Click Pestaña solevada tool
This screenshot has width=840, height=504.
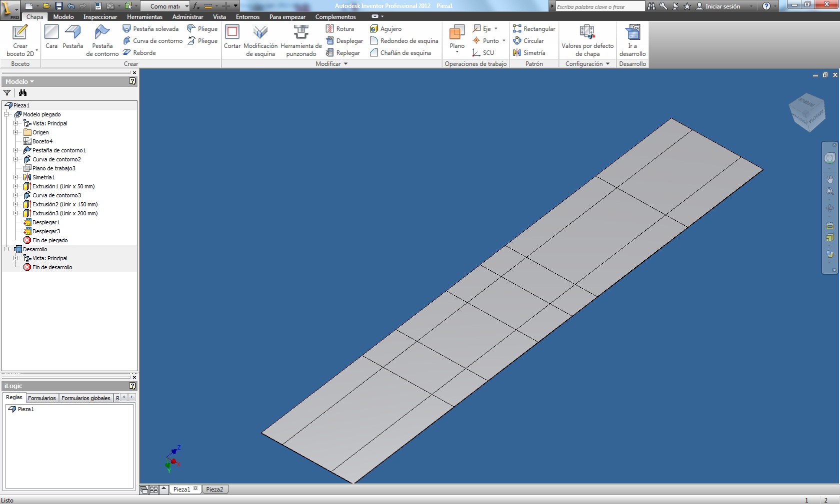pos(151,29)
